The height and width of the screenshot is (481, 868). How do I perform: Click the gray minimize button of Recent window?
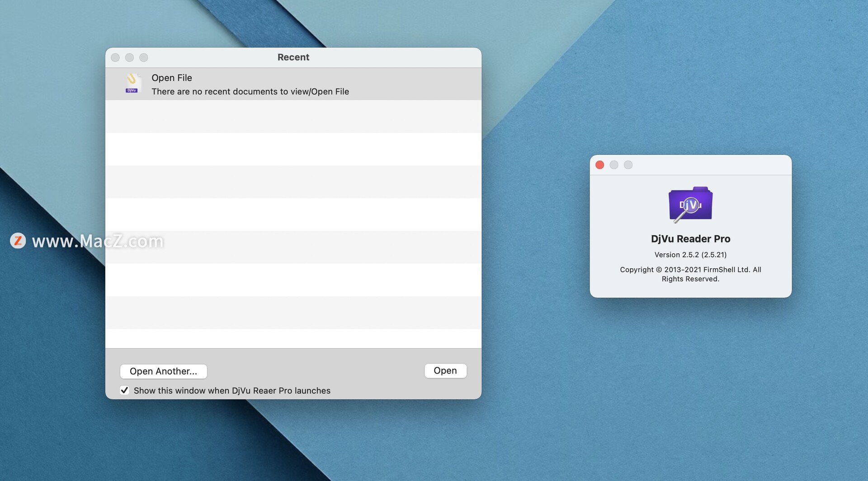coord(129,57)
